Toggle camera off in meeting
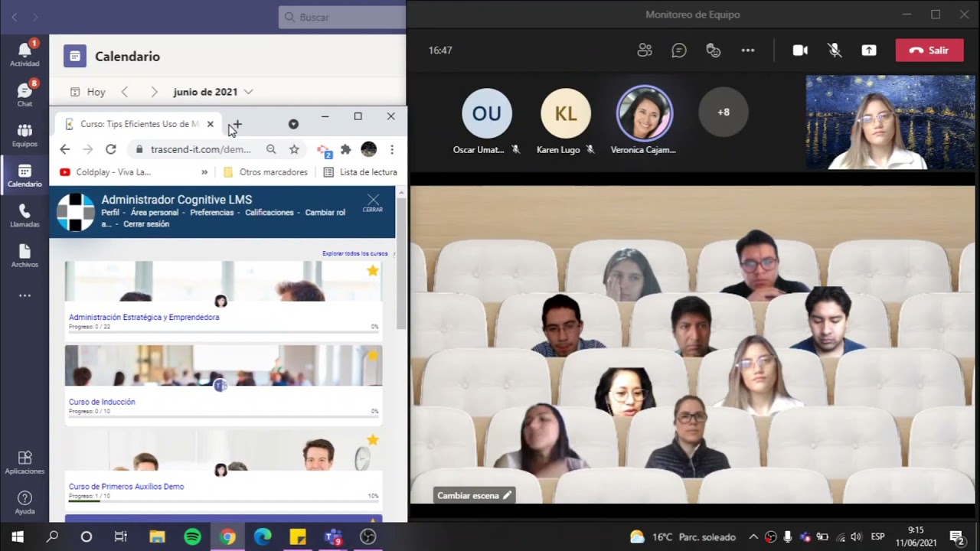Viewport: 980px width, 551px height. [800, 51]
